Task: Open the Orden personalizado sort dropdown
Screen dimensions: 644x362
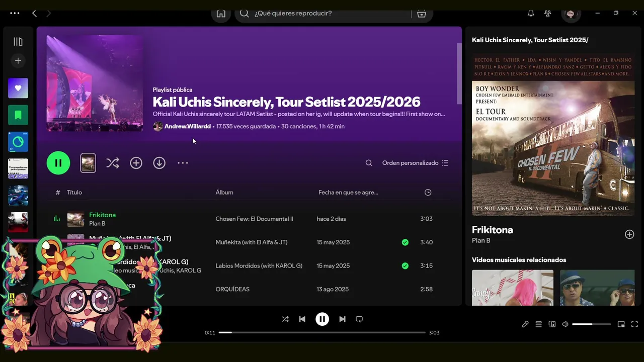Action: pyautogui.click(x=415, y=163)
